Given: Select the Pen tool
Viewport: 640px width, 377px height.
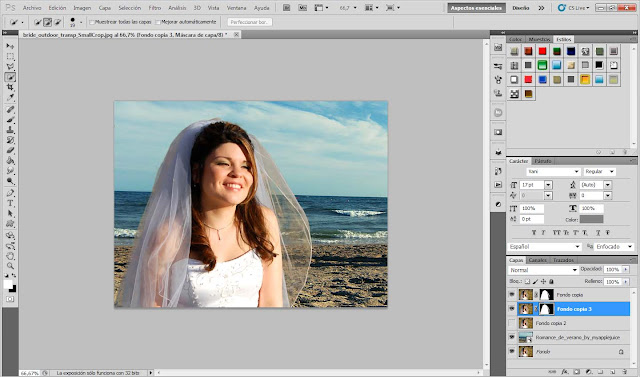Looking at the screenshot, I should click(x=10, y=193).
